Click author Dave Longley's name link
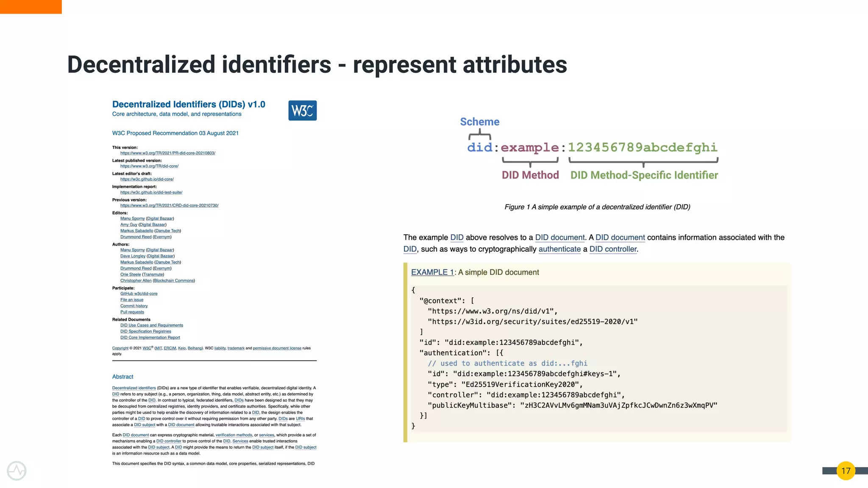Image resolution: width=868 pixels, height=488 pixels. (133, 256)
